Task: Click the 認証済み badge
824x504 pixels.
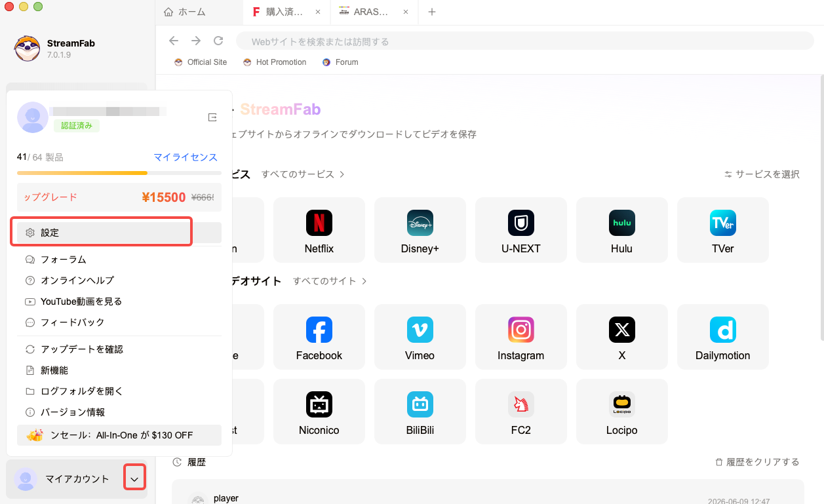Action: click(x=77, y=126)
